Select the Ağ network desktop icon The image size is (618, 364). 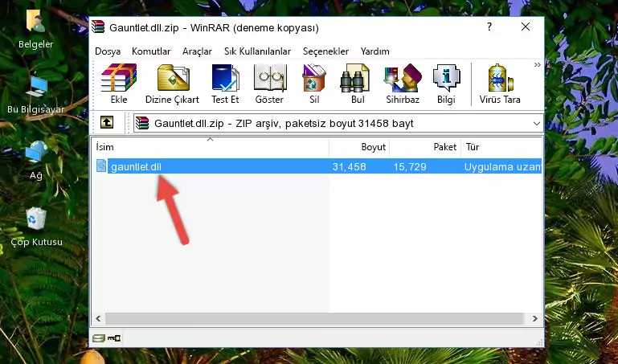click(36, 161)
